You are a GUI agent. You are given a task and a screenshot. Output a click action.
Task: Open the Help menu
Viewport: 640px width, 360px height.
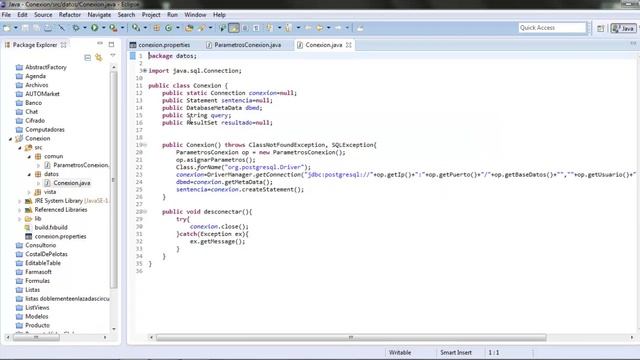219,15
